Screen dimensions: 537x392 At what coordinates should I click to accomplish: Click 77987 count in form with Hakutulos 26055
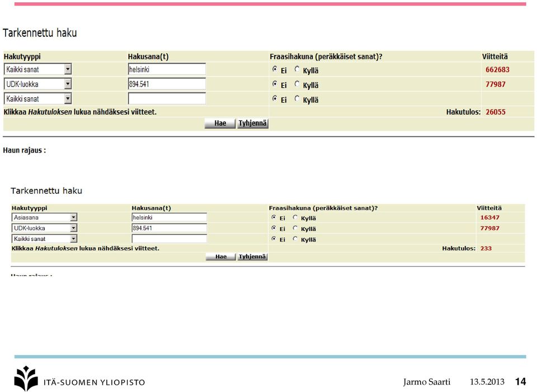[495, 84]
